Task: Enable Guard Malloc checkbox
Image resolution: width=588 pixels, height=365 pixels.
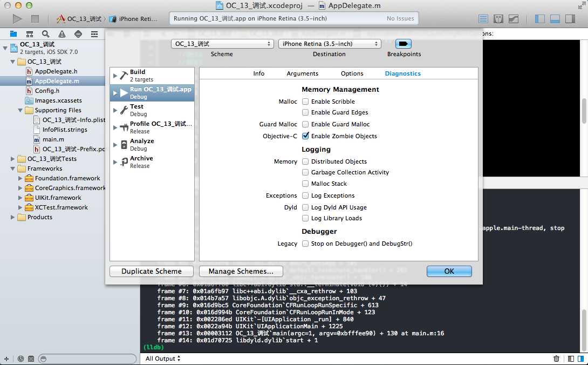Action: (305, 124)
